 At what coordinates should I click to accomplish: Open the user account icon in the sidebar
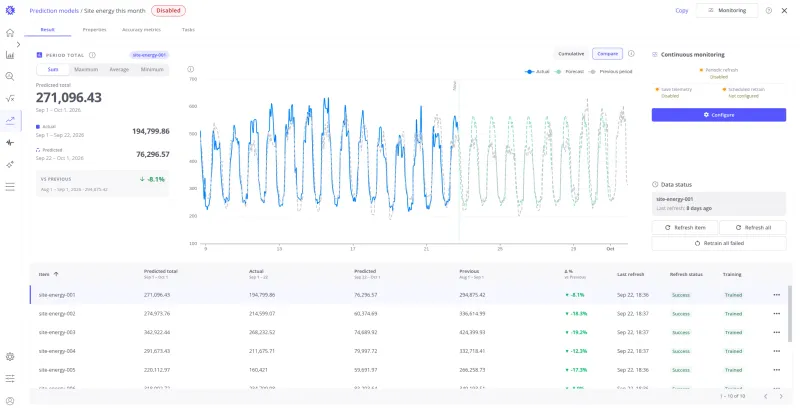(10, 401)
